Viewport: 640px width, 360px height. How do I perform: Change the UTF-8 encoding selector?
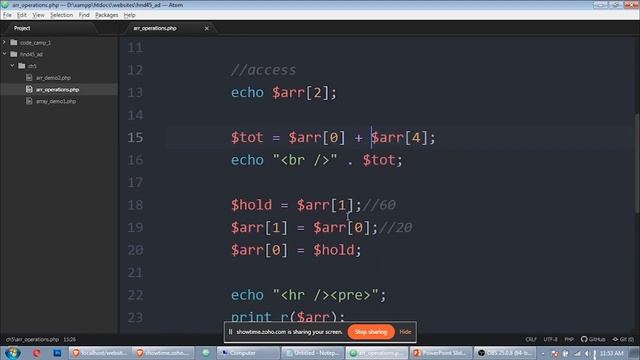point(550,340)
